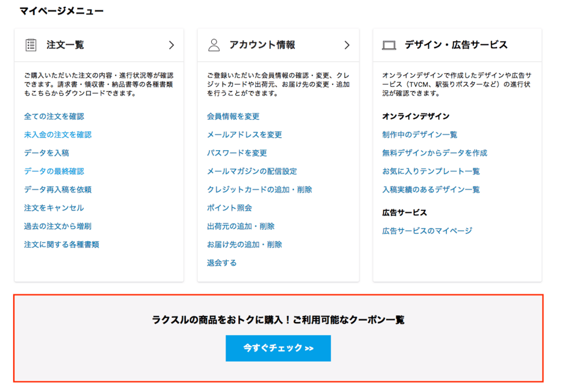Image resolution: width=567 pixels, height=392 pixels.
Task: Click 退会する link
Action: (221, 263)
